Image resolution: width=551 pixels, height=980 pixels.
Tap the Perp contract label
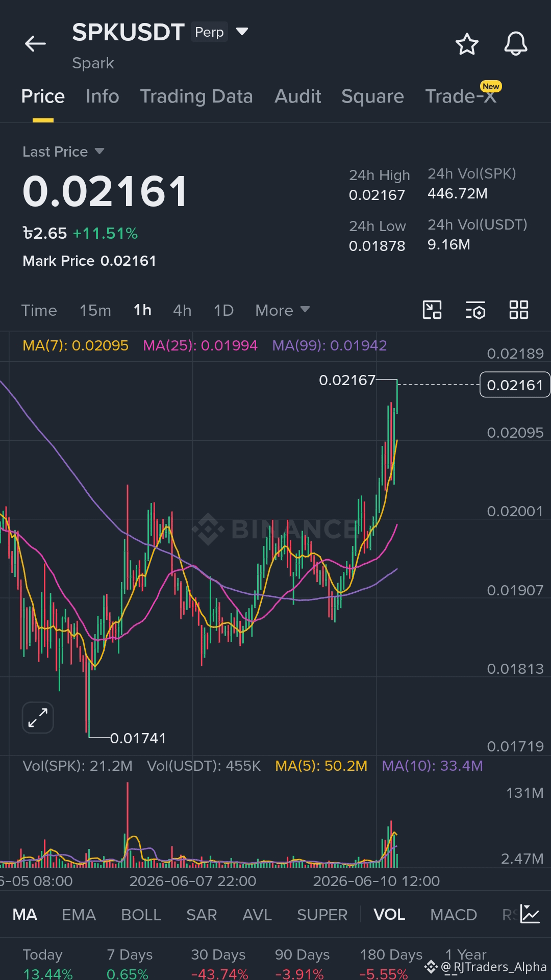coord(209,32)
